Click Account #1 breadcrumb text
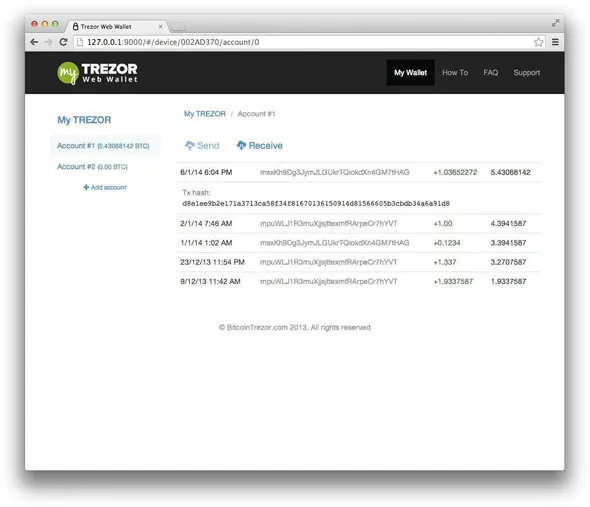This screenshot has width=590, height=507. (256, 114)
